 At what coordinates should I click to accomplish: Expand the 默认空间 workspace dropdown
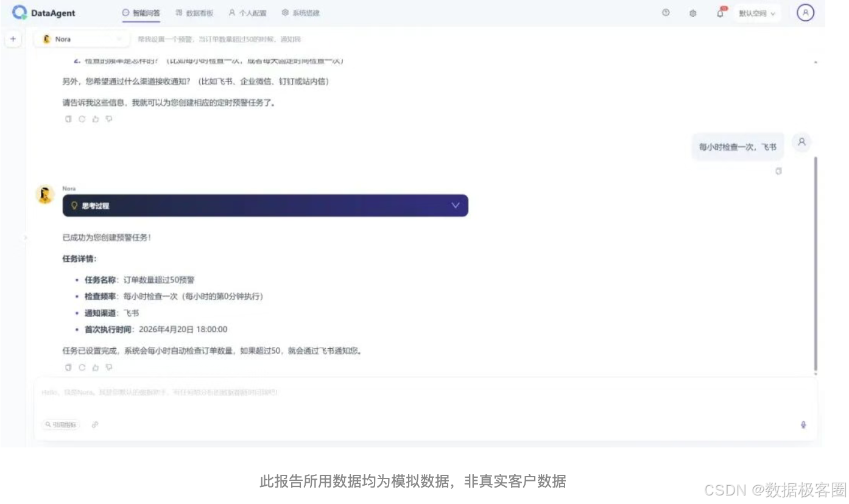(757, 13)
